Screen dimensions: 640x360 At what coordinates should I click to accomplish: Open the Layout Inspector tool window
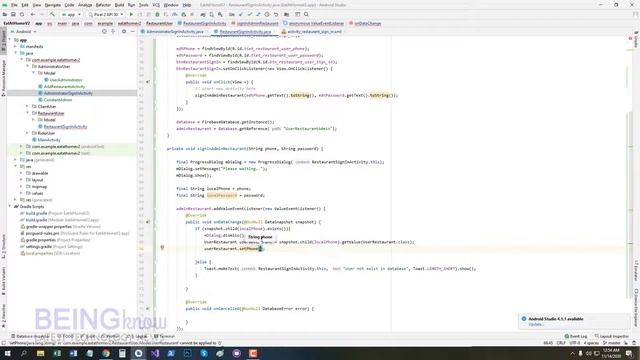coord(612,336)
